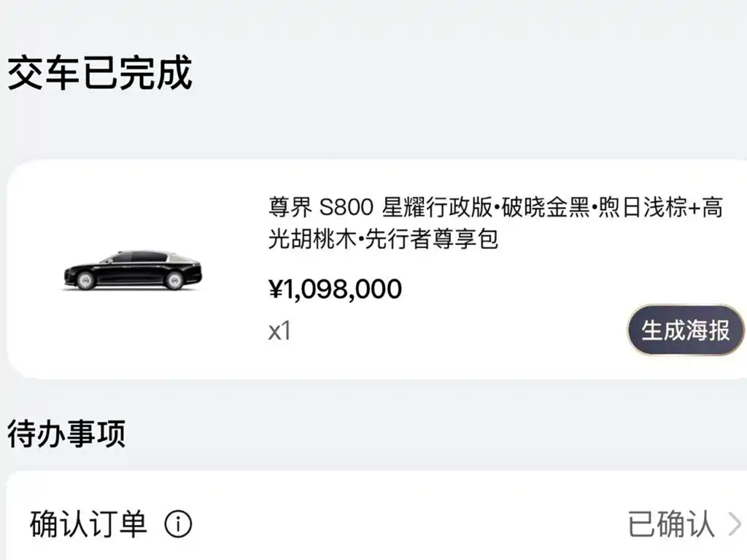Open the black sedan car thumbnail
Viewport: 747px width, 560px height.
133,270
